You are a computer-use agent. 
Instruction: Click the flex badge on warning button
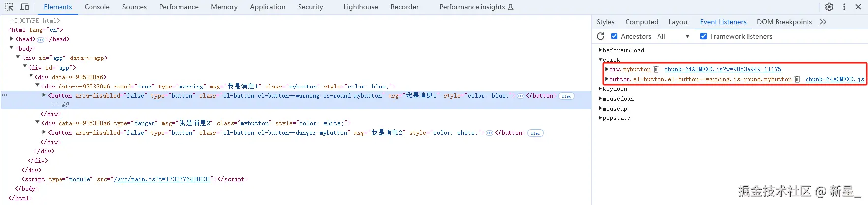(x=567, y=96)
